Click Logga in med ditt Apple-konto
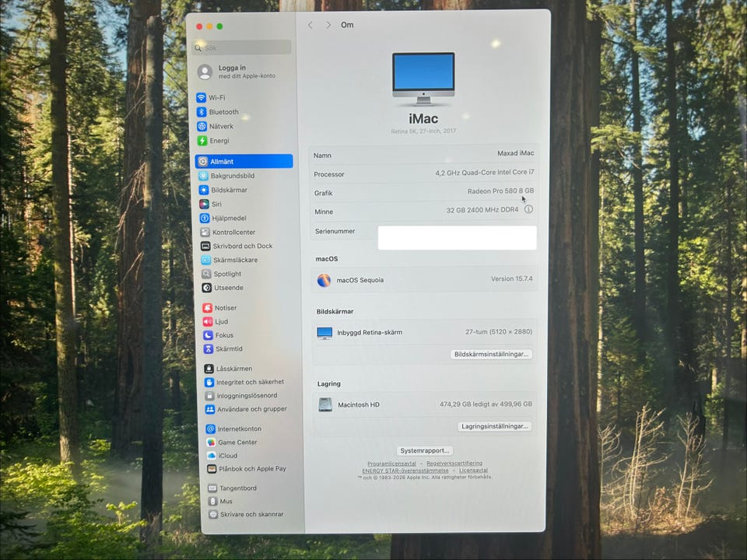 tap(237, 72)
